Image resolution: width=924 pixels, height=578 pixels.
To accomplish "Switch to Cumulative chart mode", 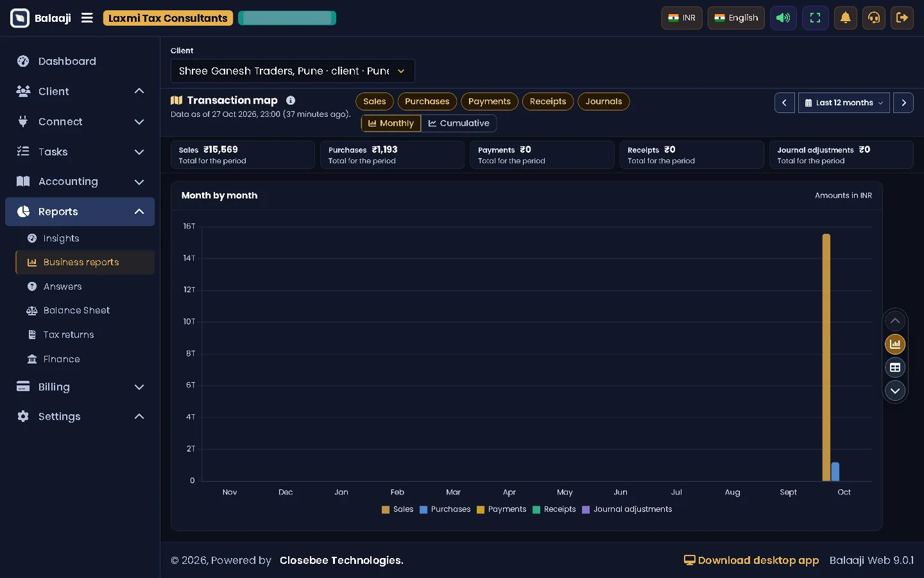I will (x=459, y=123).
